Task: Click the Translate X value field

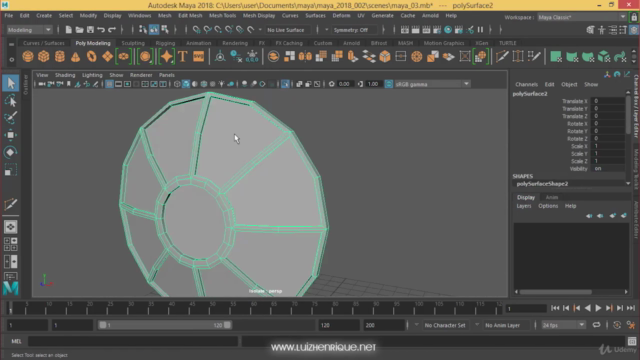Action: click(x=608, y=101)
